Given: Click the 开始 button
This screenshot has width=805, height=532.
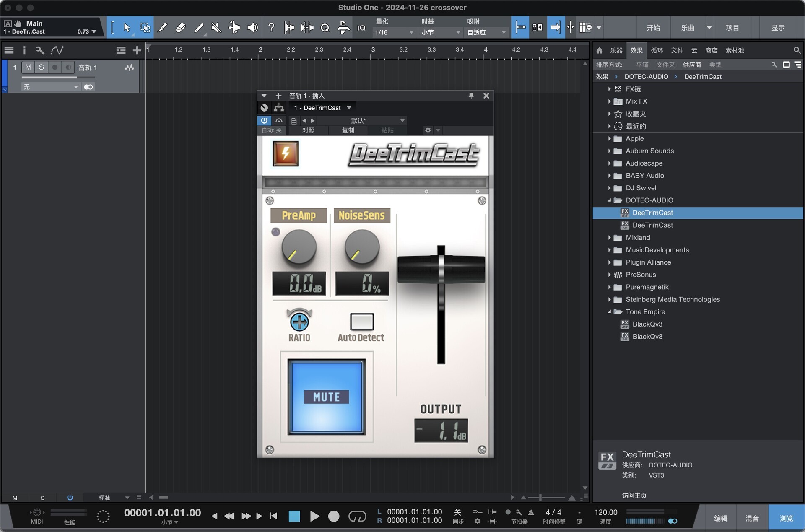Looking at the screenshot, I should (x=653, y=28).
